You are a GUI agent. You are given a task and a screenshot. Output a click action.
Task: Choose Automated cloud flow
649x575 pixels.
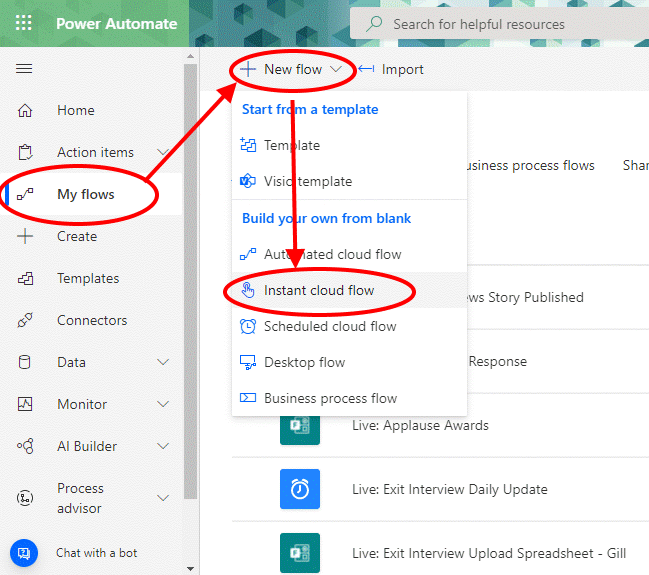tap(349, 254)
